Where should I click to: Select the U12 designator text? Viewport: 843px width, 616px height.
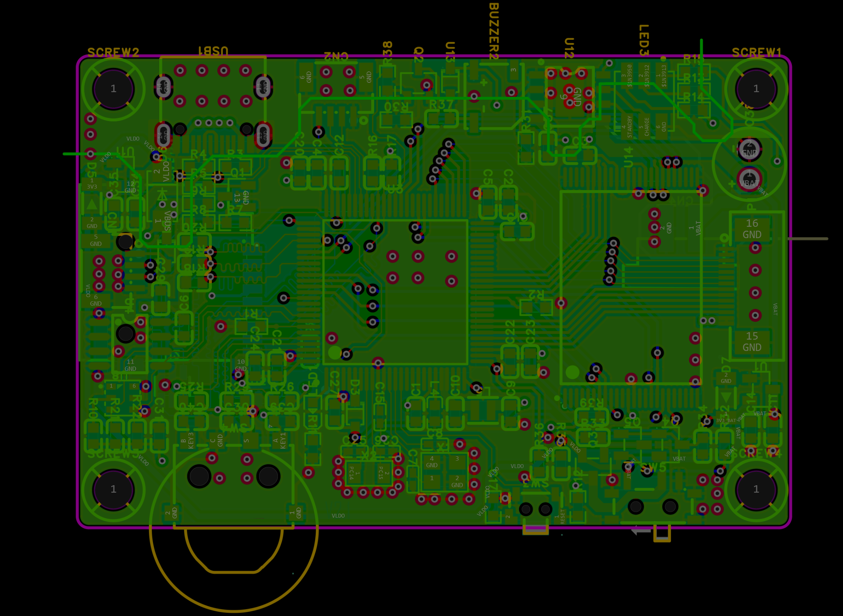(569, 48)
